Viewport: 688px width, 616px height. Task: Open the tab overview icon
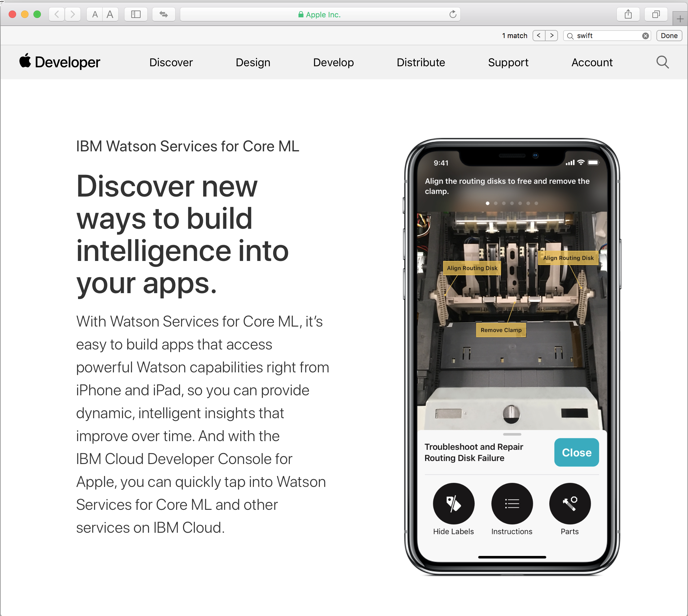click(x=656, y=14)
